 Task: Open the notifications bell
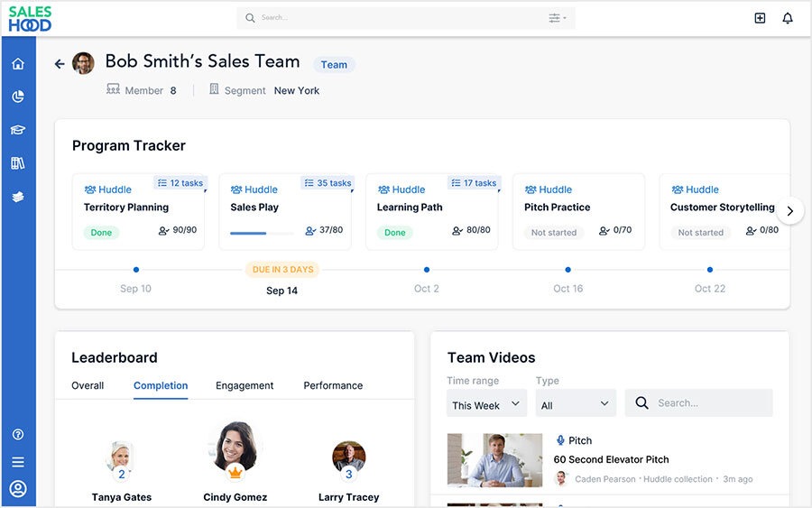tap(788, 18)
